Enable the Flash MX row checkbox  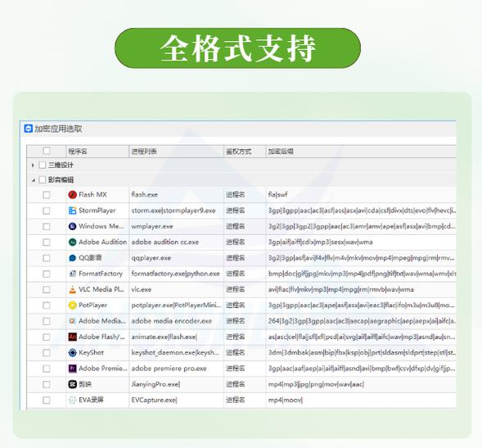pyautogui.click(x=47, y=195)
